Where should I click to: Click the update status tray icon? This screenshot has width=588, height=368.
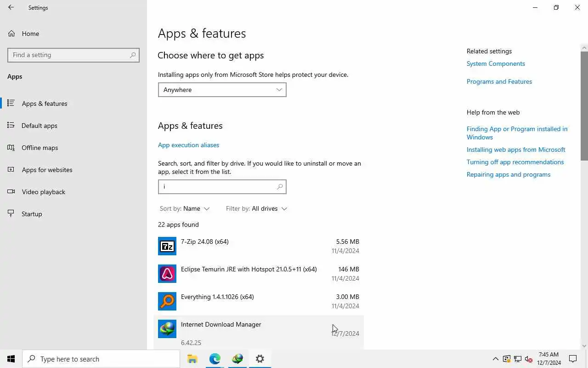pos(507,359)
